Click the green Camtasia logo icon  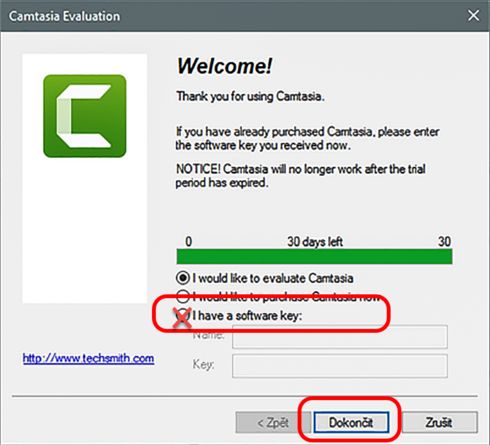[85, 116]
